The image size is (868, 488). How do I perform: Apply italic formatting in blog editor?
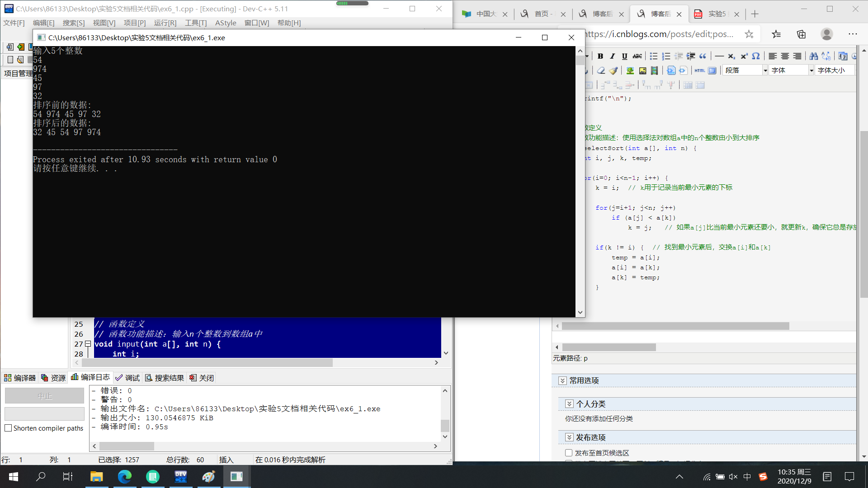(613, 56)
